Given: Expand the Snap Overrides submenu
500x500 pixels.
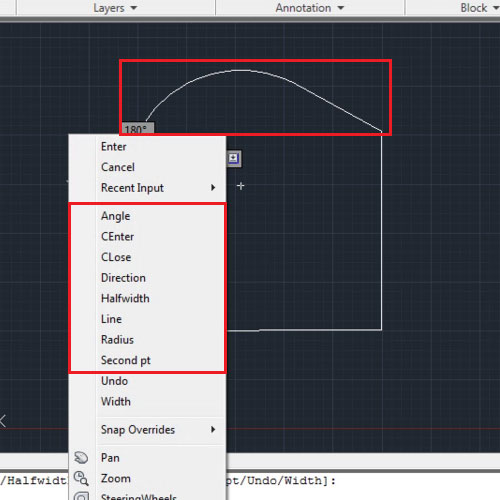Looking at the screenshot, I should tap(147, 430).
